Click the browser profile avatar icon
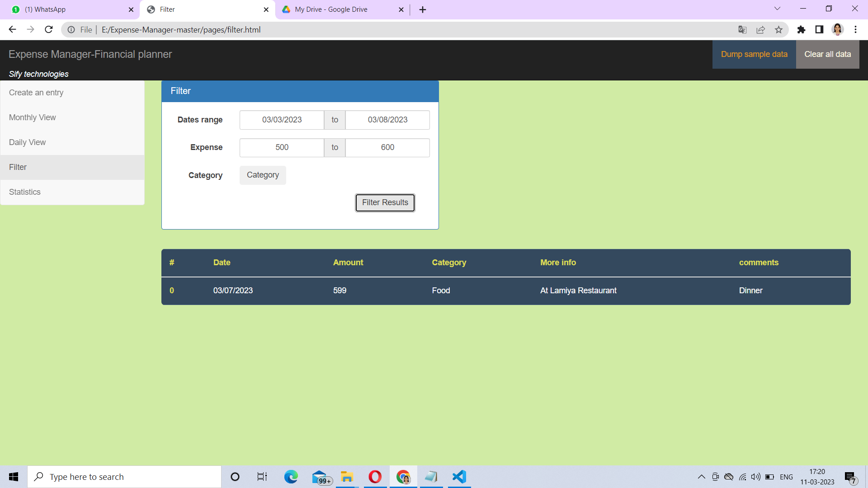The height and width of the screenshot is (488, 868). [x=838, y=29]
